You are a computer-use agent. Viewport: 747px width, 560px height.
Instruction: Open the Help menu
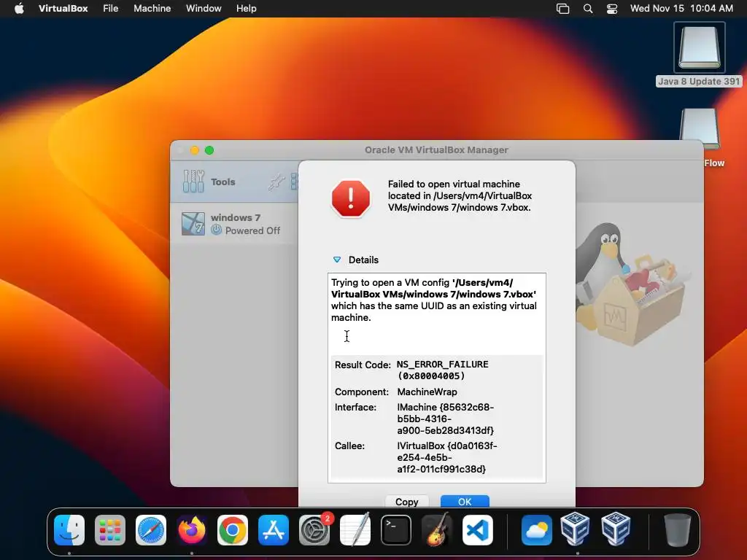(247, 9)
